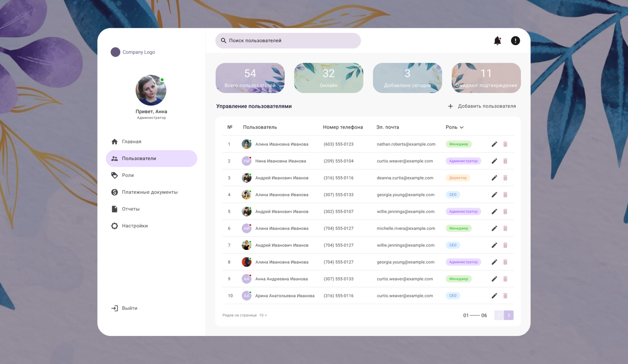Expand the Роль column sort dropdown
Screen dimensions: 628x364
pyautogui.click(x=461, y=127)
